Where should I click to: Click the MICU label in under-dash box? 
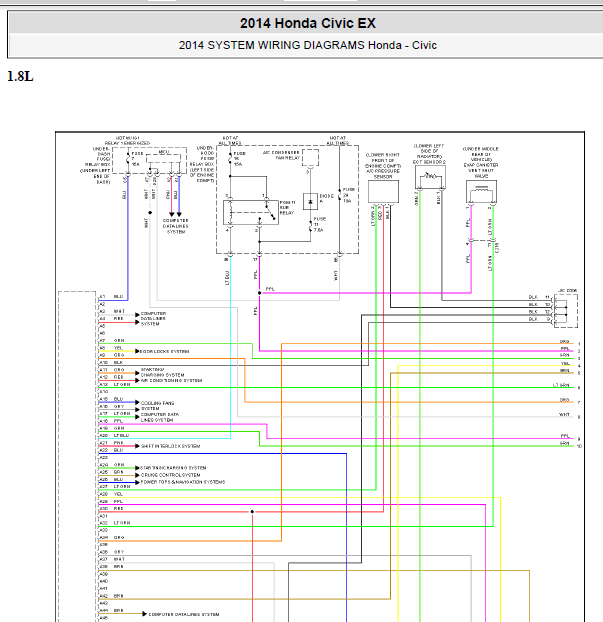pyautogui.click(x=164, y=152)
